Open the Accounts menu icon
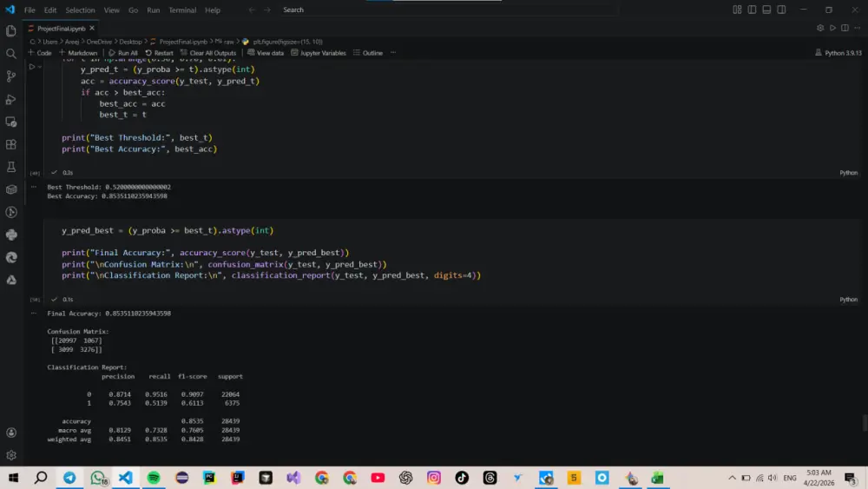The width and height of the screenshot is (868, 489). (11, 433)
